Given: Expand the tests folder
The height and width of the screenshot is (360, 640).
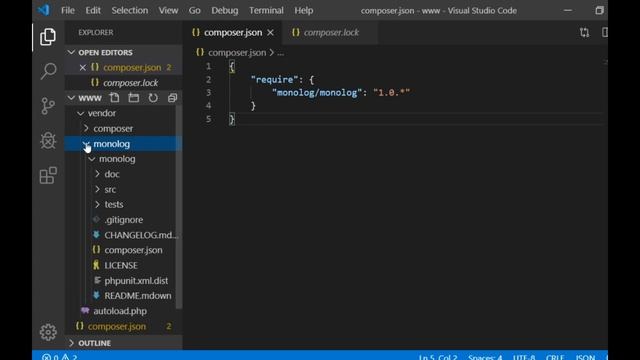Looking at the screenshot, I should click(x=97, y=204).
